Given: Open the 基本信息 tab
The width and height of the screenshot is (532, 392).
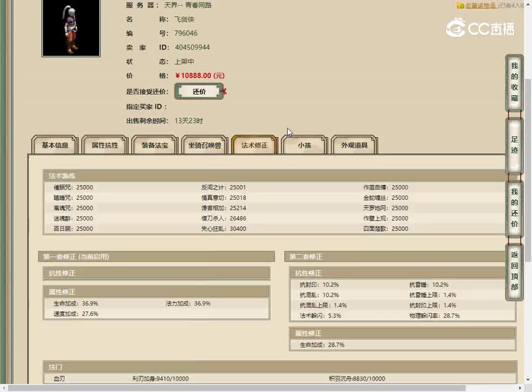Looking at the screenshot, I should (55, 145).
